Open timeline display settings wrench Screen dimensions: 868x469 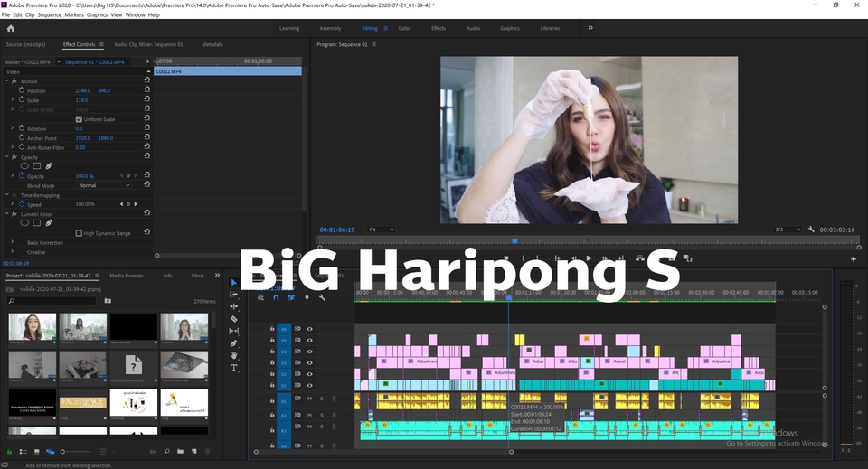[322, 297]
